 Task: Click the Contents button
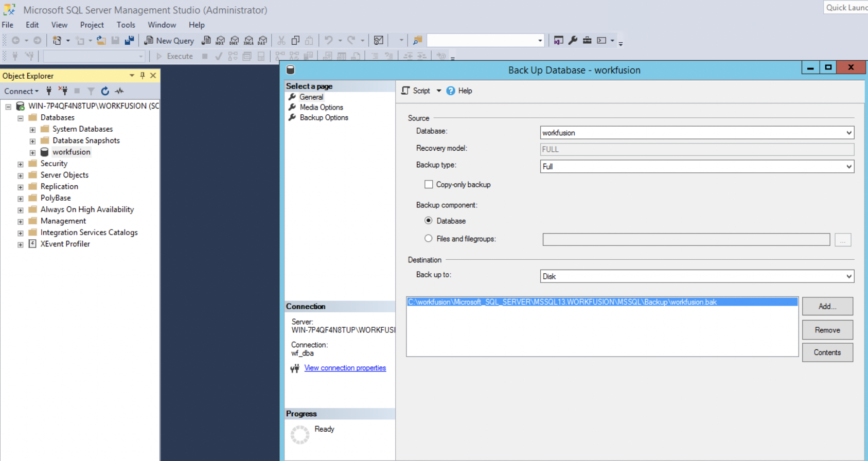(827, 352)
